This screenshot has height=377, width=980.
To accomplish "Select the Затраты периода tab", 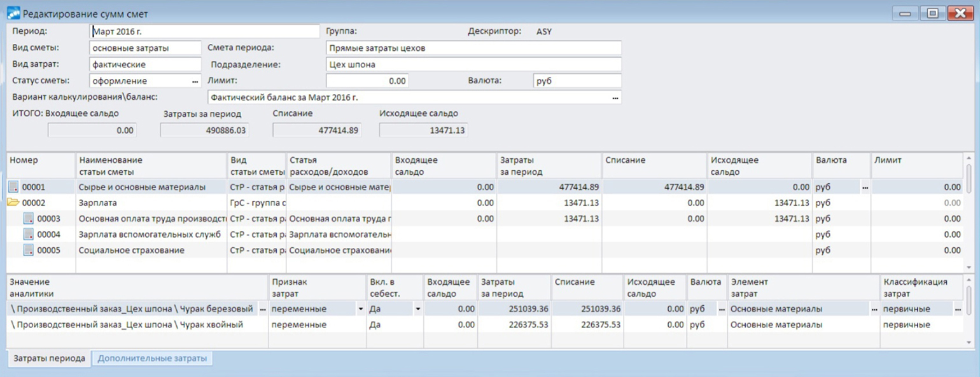I will 49,359.
